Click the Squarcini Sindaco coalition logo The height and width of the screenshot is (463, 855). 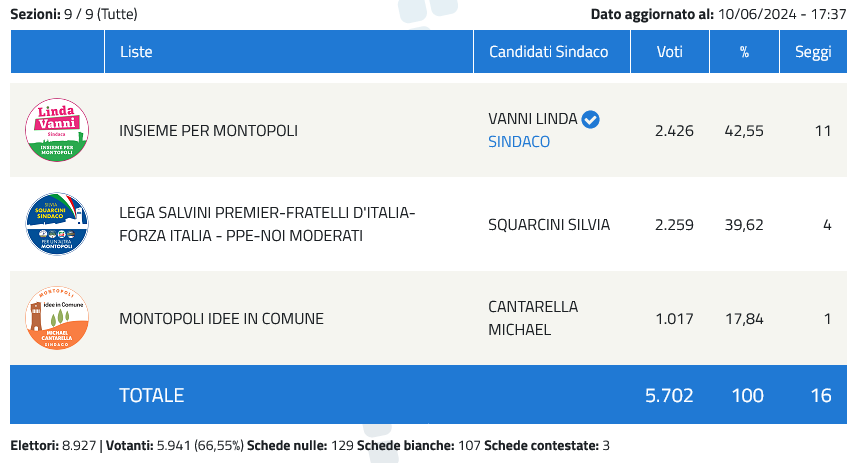click(57, 224)
